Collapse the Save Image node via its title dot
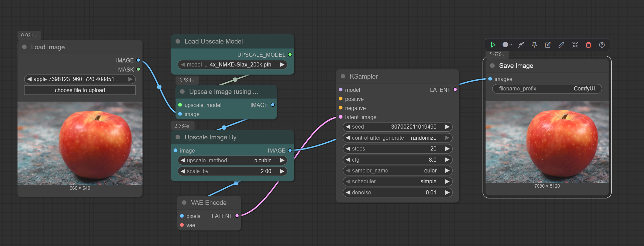644x246 pixels. click(x=492, y=65)
